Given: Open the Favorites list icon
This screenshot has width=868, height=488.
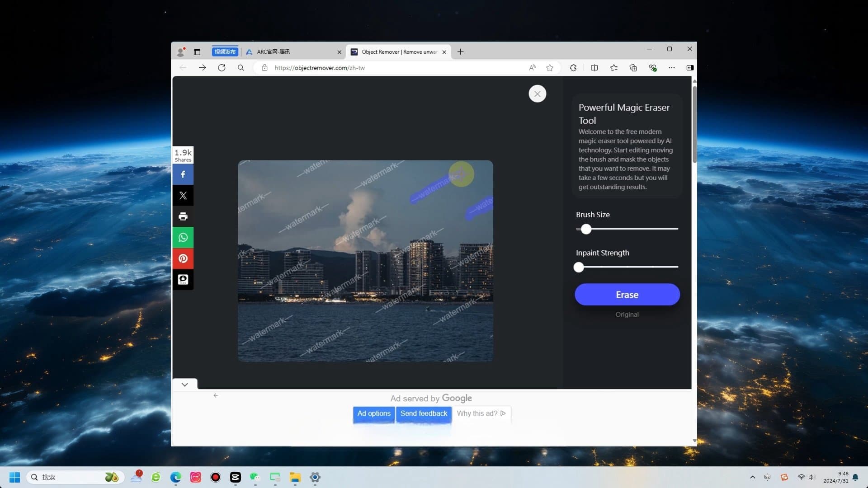Looking at the screenshot, I should [613, 68].
